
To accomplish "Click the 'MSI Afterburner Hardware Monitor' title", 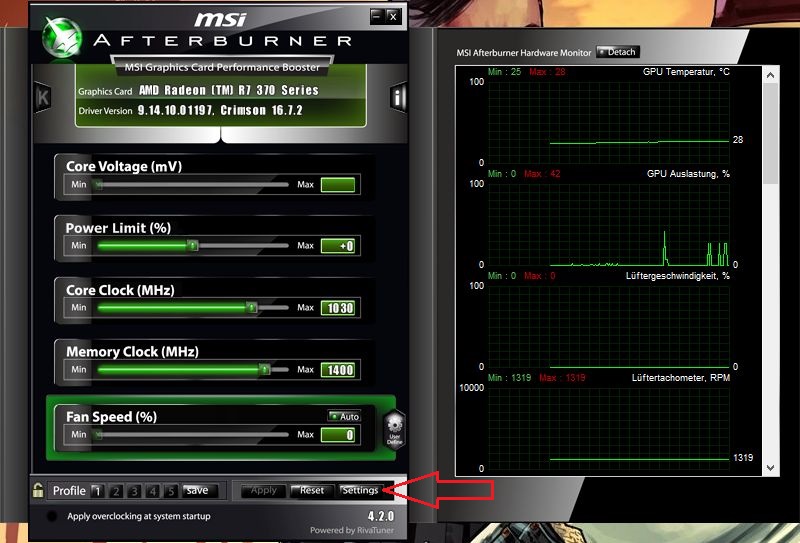I will tap(523, 53).
